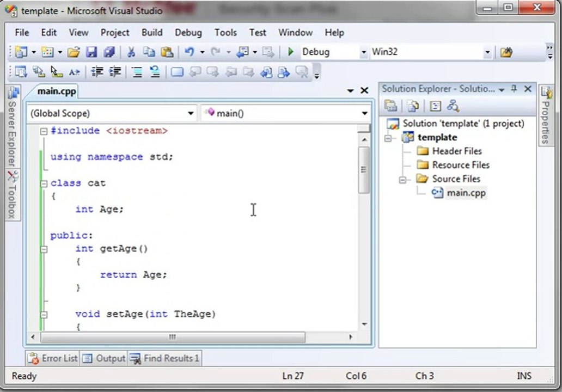This screenshot has height=392, width=562.
Task: Click the vertical scrollbar thumb in editor
Action: pos(364,170)
